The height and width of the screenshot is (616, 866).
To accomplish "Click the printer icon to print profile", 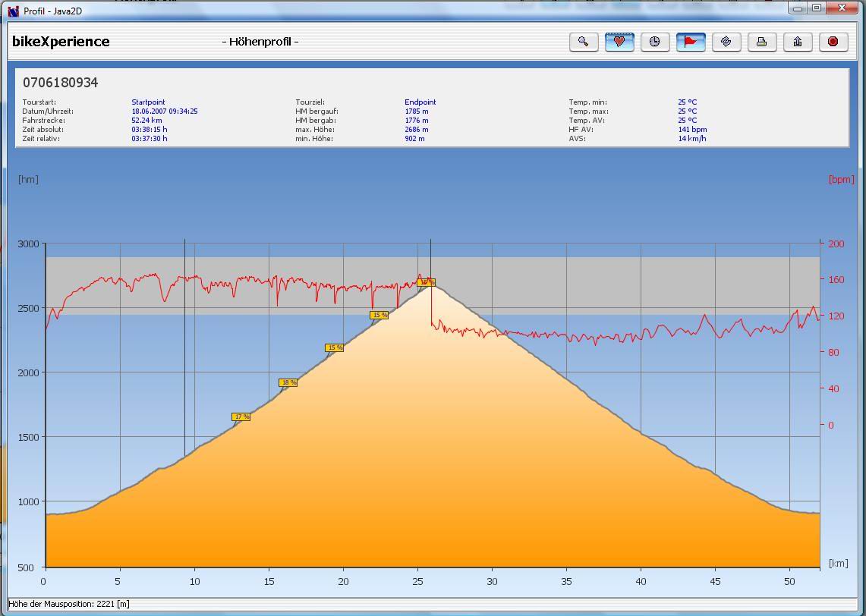I will tap(761, 42).
